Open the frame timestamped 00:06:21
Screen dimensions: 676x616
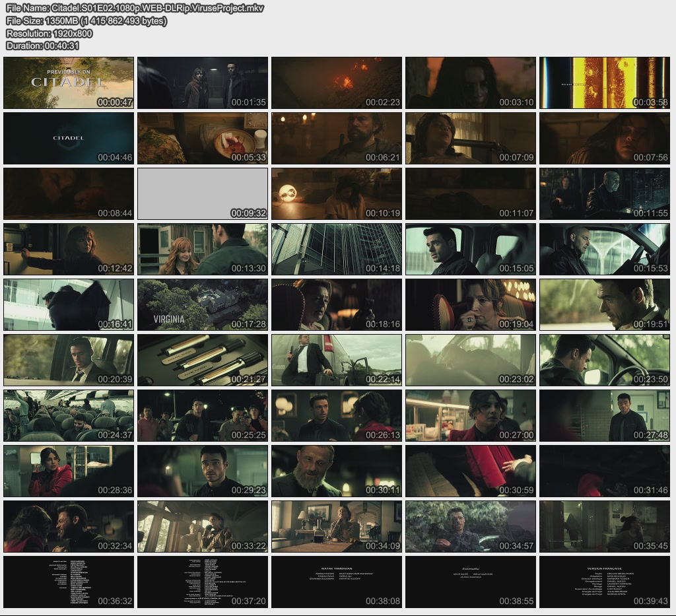[x=337, y=139]
